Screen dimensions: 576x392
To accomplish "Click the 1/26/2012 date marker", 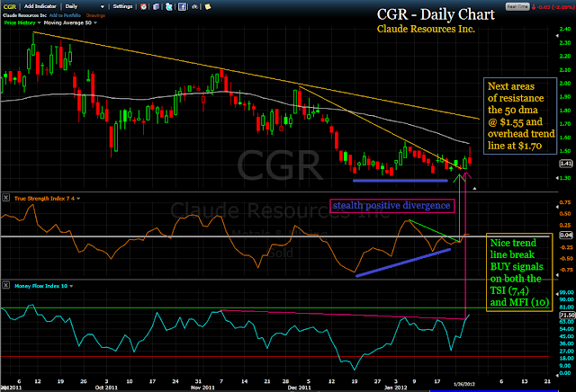I will tap(464, 384).
